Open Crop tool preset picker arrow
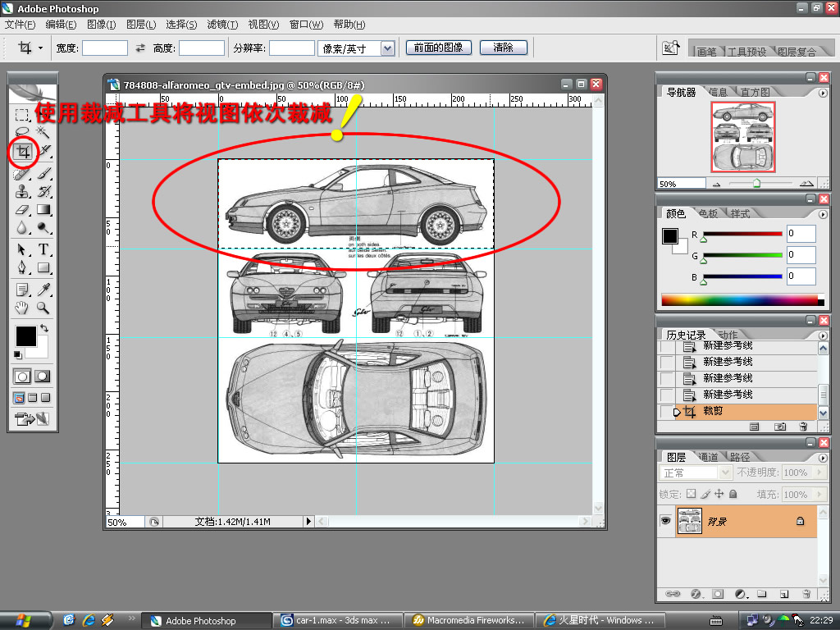 click(40, 48)
